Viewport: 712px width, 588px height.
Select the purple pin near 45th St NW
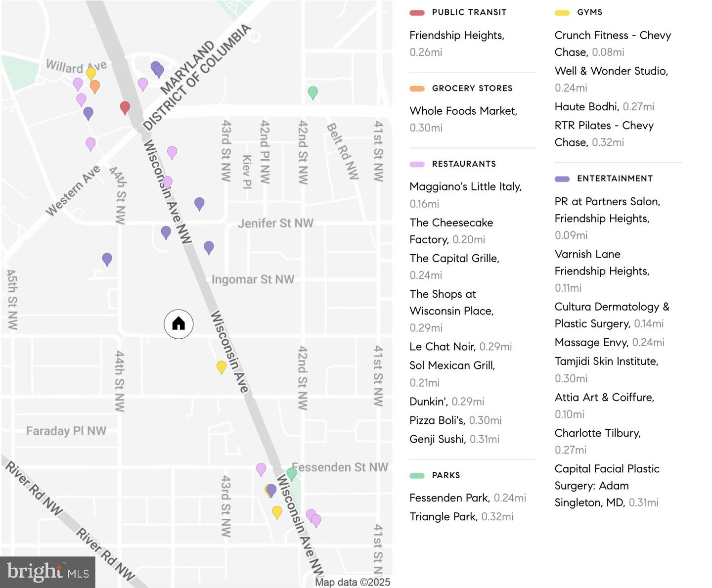pos(107,259)
